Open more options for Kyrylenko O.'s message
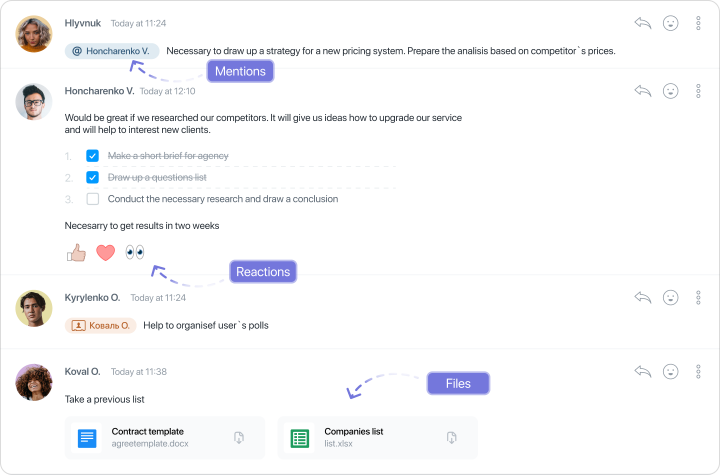The height and width of the screenshot is (475, 720). click(x=698, y=297)
